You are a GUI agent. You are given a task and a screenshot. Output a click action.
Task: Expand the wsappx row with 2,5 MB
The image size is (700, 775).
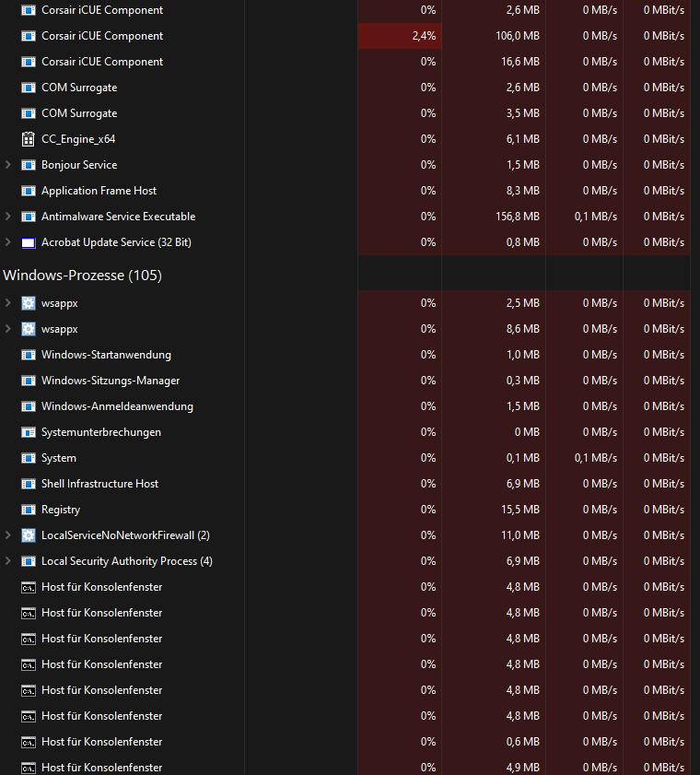point(8,302)
